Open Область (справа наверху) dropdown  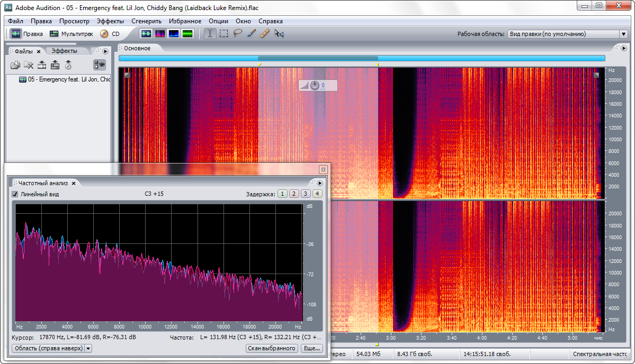pyautogui.click(x=52, y=348)
